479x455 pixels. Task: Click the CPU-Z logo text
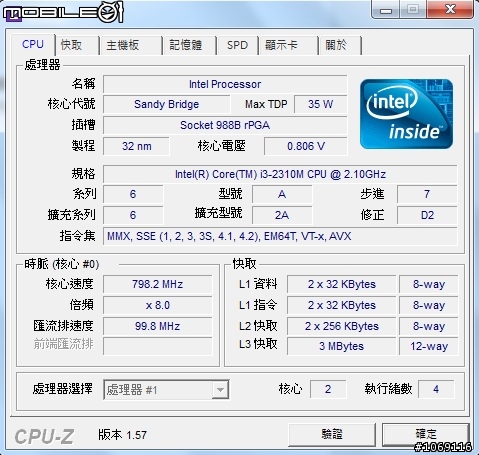click(44, 436)
